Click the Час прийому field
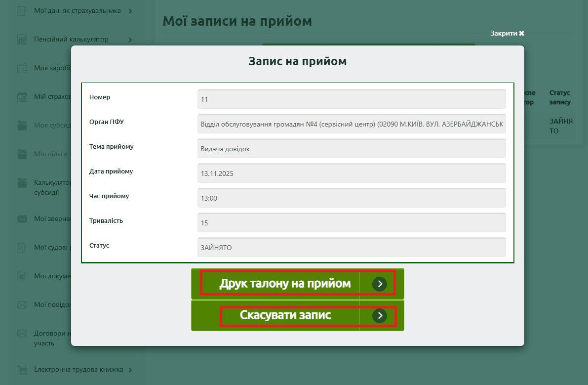Viewport: 588px width, 385px height. (351, 198)
